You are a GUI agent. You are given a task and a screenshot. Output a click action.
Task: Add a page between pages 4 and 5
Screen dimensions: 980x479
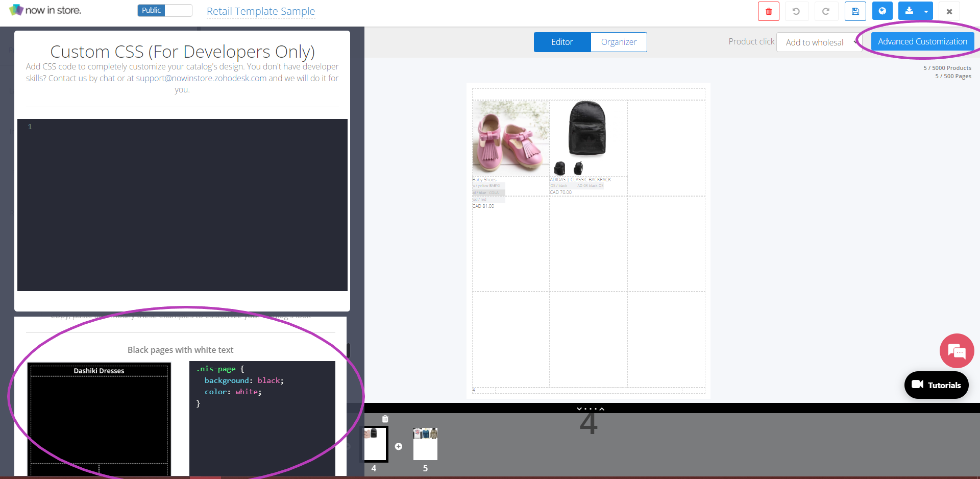(399, 446)
